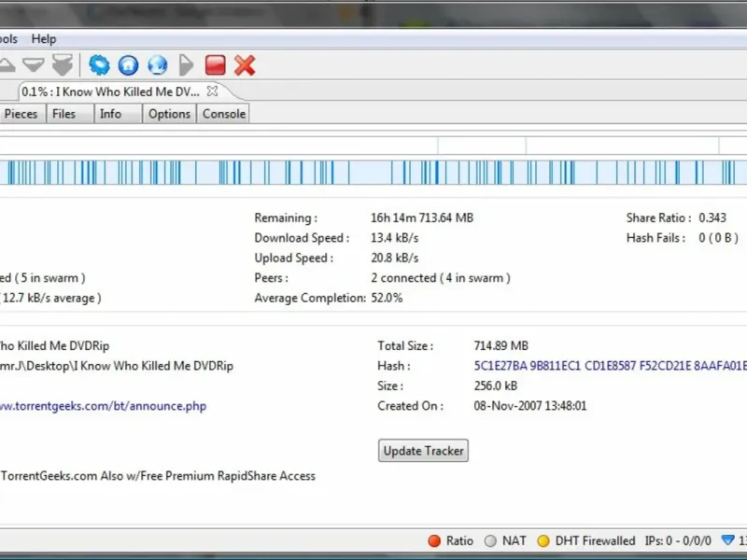Close the 'I Know Who Killed Me' tab
The width and height of the screenshot is (747, 560).
(x=213, y=91)
